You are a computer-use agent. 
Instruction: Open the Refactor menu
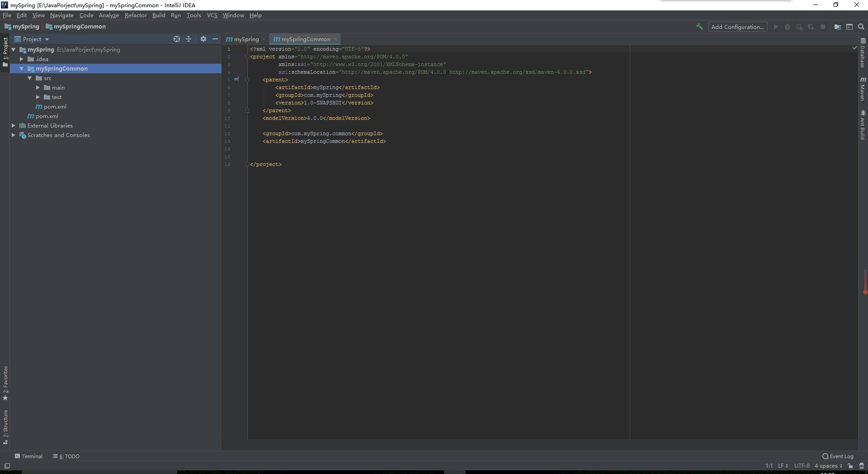click(136, 15)
